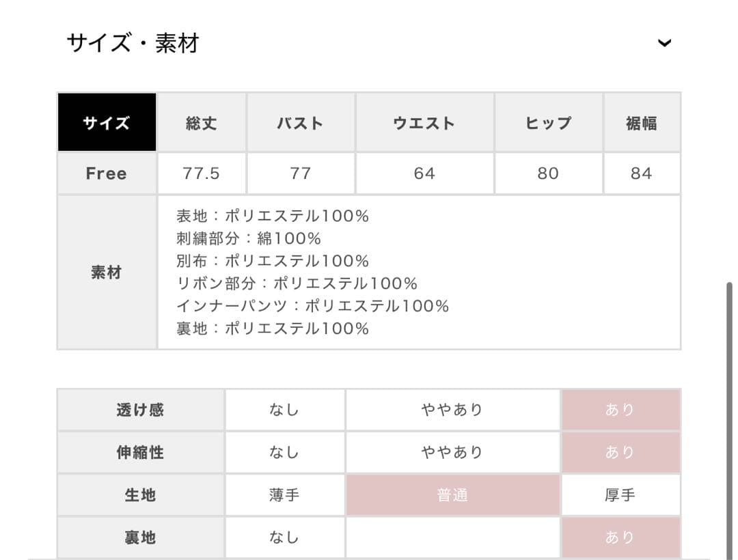Select 普通 for 生地 thickness

(452, 494)
